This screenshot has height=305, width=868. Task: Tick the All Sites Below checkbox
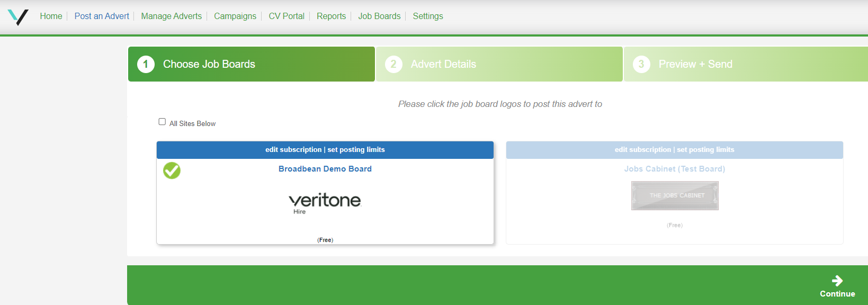tap(162, 122)
